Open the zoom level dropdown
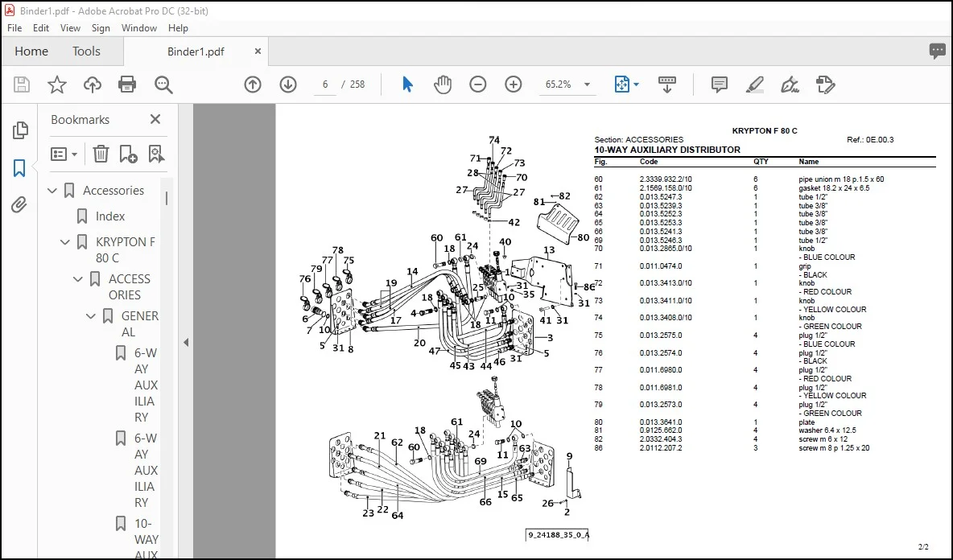This screenshot has width=953, height=560. click(587, 84)
